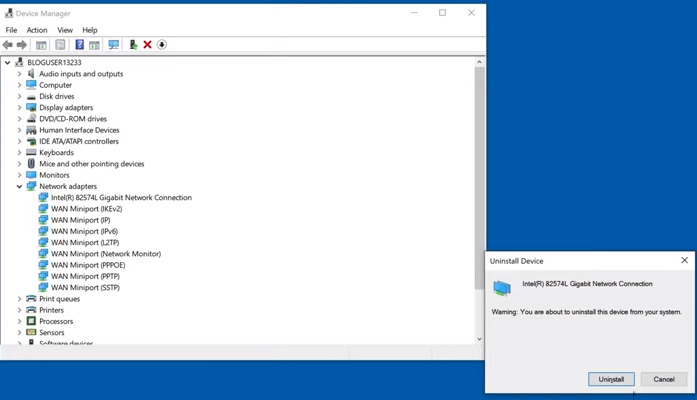Click the Audio inputs and outputs speaker icon
Viewport: 697px width, 400px height.
click(x=31, y=73)
